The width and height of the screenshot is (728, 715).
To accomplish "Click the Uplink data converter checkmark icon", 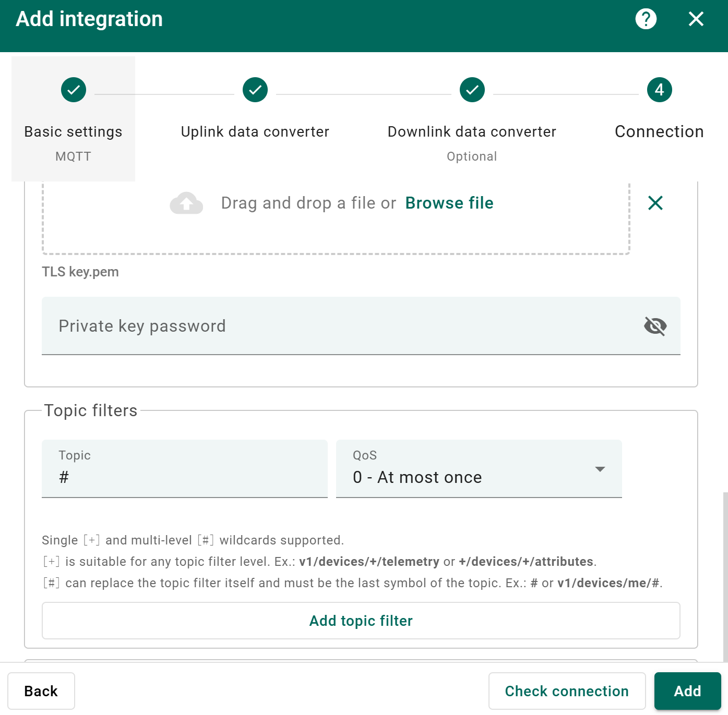I will coord(255,90).
